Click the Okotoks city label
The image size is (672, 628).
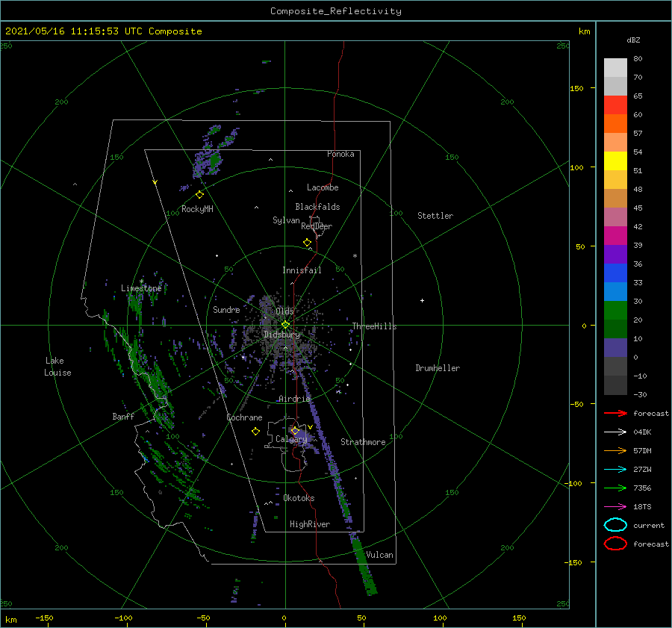[299, 499]
